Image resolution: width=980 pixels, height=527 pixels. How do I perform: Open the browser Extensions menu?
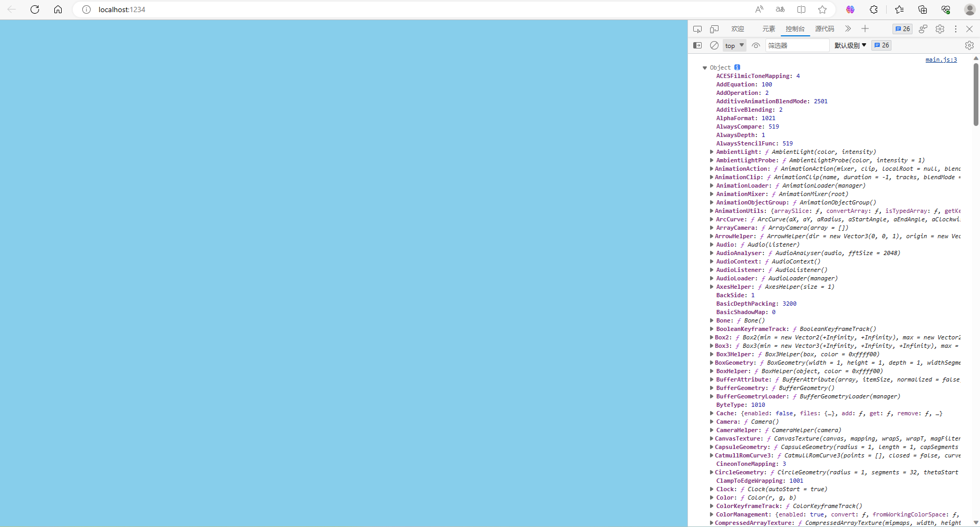(874, 9)
